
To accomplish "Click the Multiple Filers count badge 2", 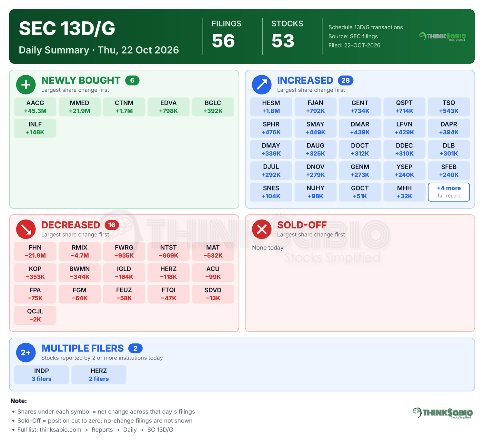I will [135, 348].
